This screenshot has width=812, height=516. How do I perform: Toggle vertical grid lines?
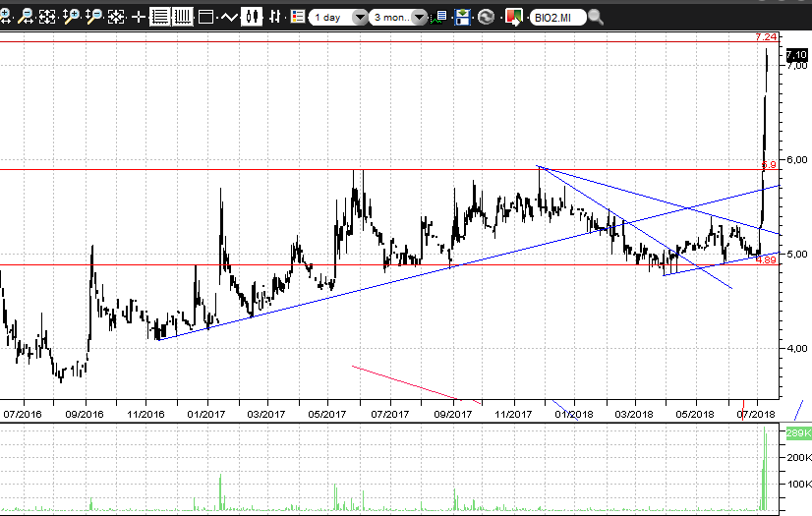pyautogui.click(x=182, y=17)
